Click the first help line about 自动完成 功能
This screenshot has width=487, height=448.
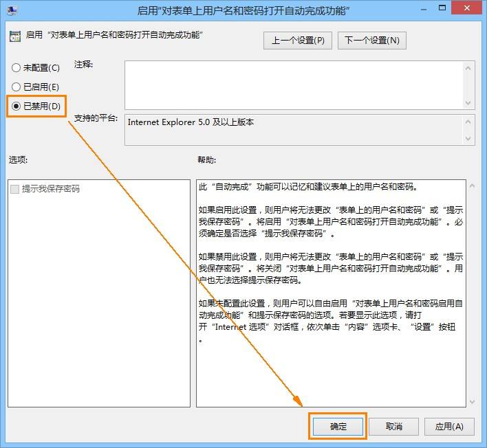pos(307,187)
